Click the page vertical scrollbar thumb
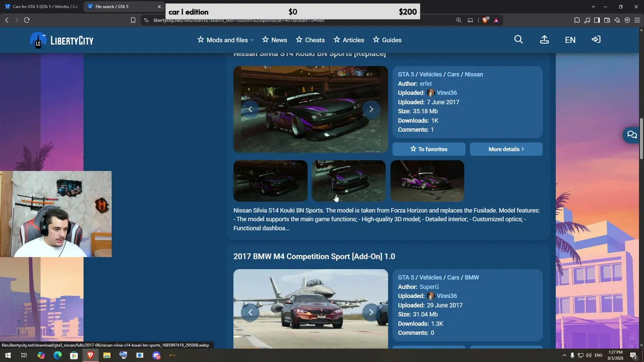The height and width of the screenshot is (362, 644). 641,138
